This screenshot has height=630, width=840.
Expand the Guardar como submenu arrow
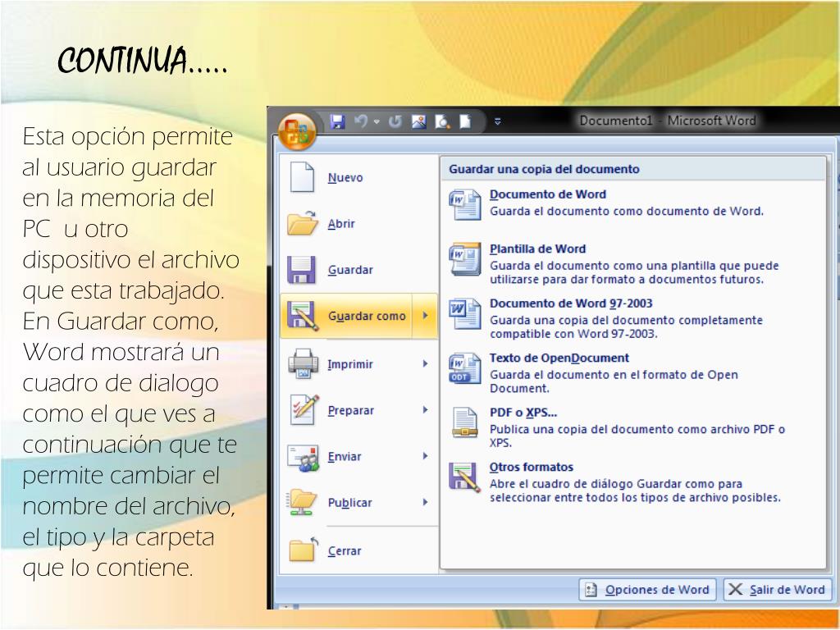pyautogui.click(x=425, y=316)
